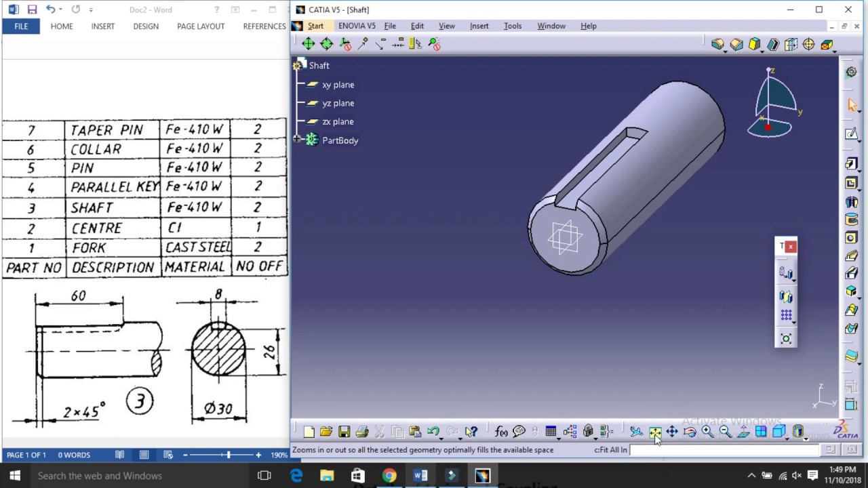The image size is (868, 488).
Task: Click the Word zoom out minus button
Action: pyautogui.click(x=185, y=455)
